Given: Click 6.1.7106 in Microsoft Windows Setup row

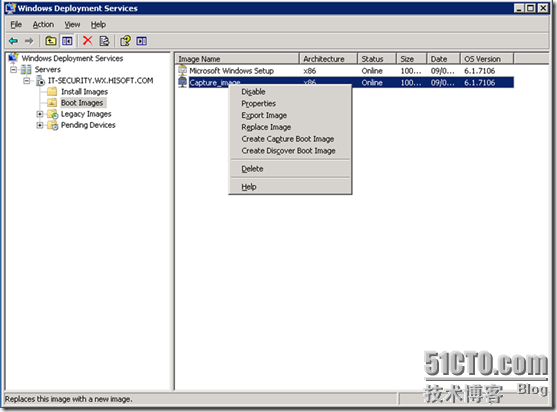Looking at the screenshot, I should click(479, 71).
